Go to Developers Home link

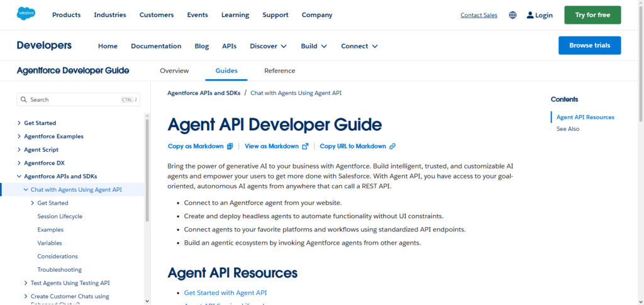(x=108, y=46)
